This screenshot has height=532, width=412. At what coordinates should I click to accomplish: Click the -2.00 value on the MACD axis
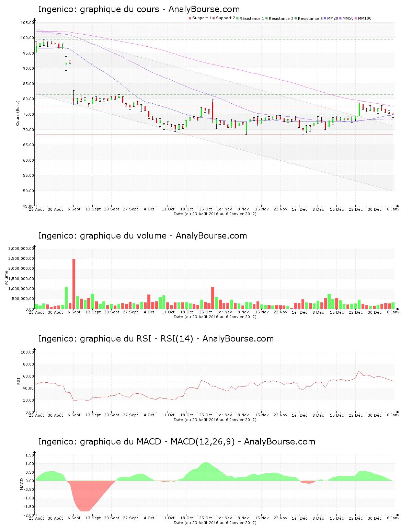(x=29, y=515)
